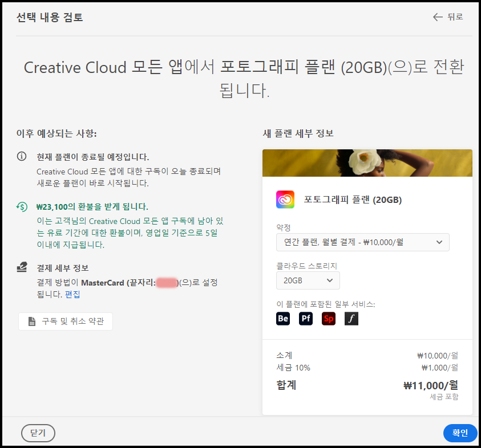The height and width of the screenshot is (448, 481).
Task: Click the plan banner photo thumbnail
Action: coord(367,163)
